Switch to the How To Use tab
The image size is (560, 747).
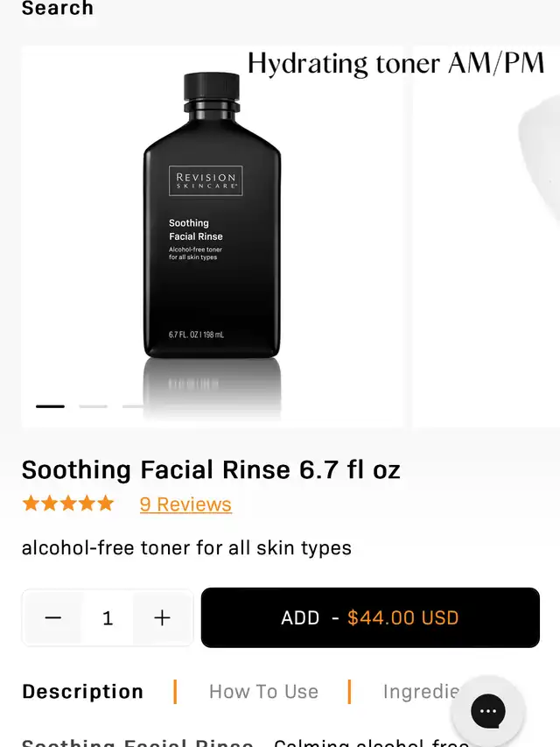point(263,692)
